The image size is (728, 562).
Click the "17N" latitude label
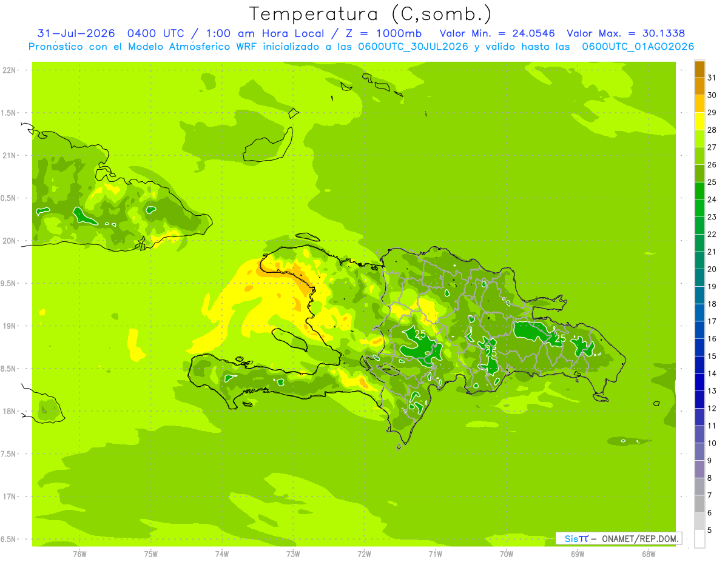tap(9, 497)
